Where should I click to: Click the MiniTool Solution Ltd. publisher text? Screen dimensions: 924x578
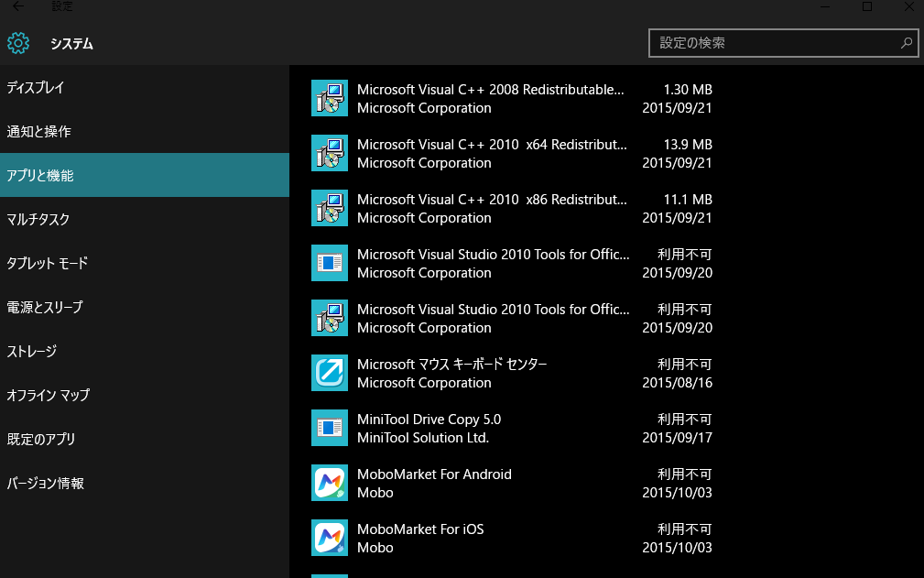pyautogui.click(x=423, y=438)
